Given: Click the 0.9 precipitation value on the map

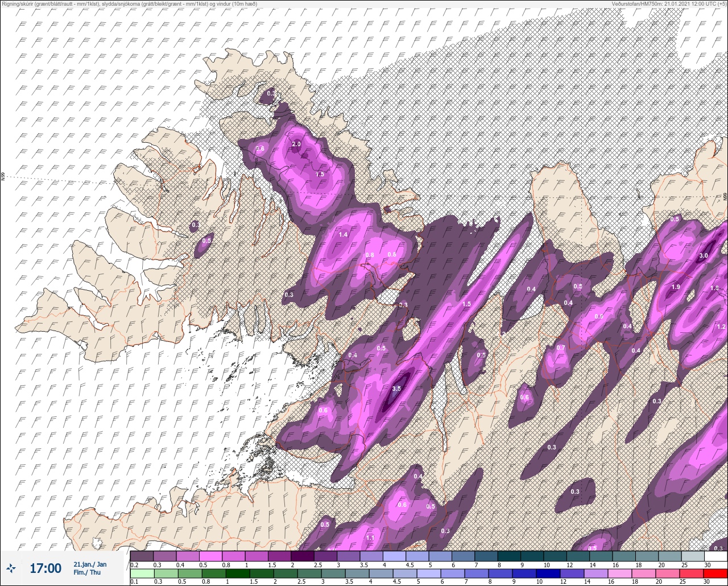Looking at the screenshot, I should (x=598, y=317).
